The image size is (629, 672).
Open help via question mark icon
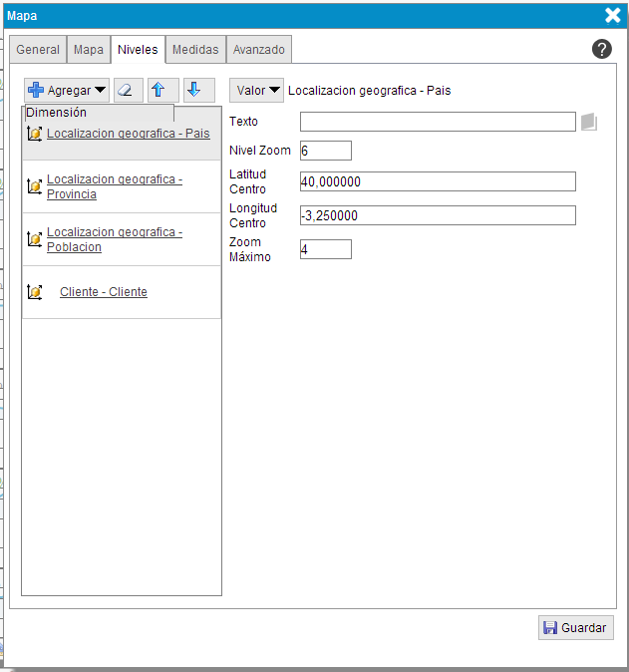point(601,49)
